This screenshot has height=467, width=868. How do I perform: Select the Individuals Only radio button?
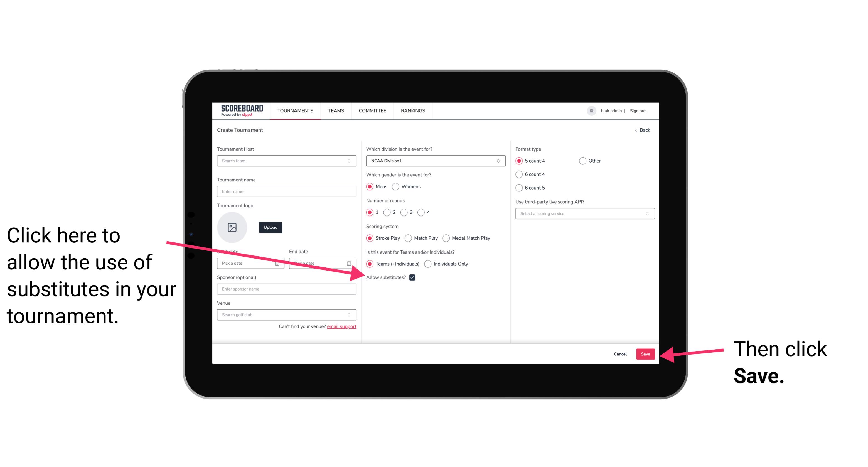click(428, 264)
